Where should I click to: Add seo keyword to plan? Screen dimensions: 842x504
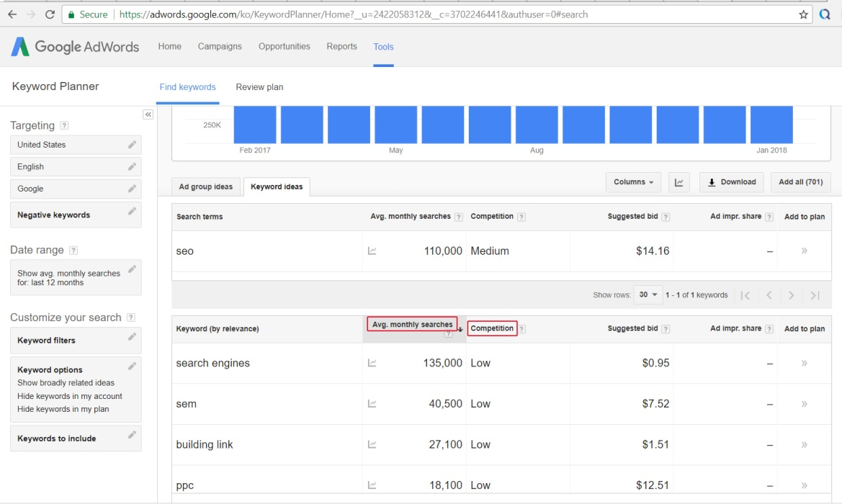804,251
